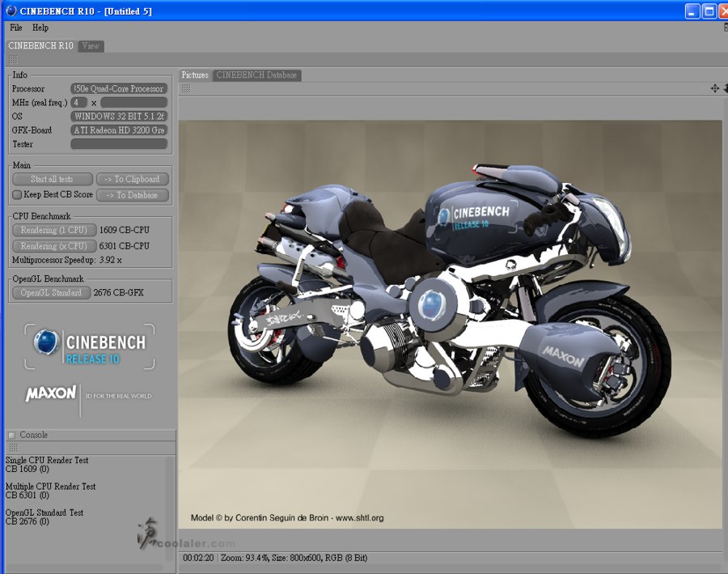Image resolution: width=728 pixels, height=574 pixels.
Task: Click the "2676 CB-GFX" score text
Action: [118, 292]
